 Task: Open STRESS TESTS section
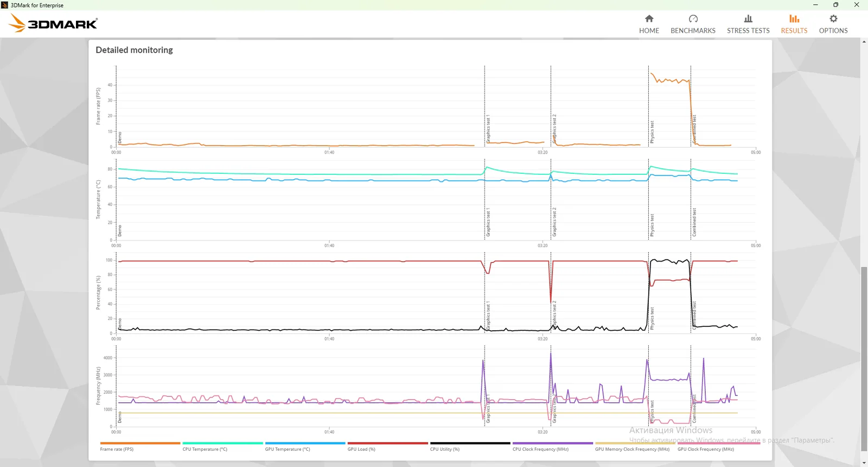click(748, 24)
